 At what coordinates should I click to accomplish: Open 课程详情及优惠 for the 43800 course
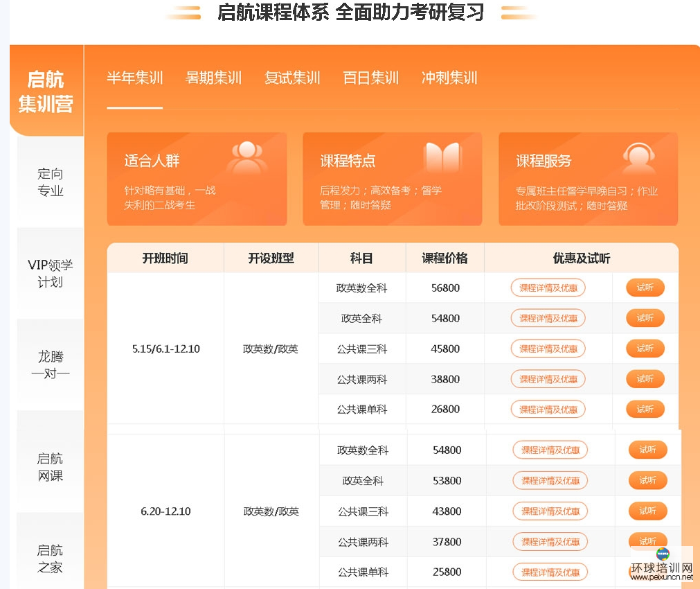point(550,511)
